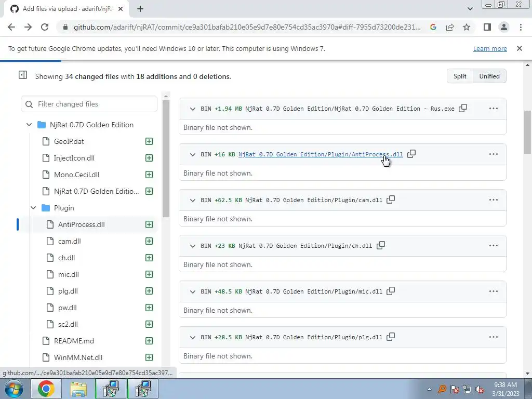Collapse the AntiProcess.dll diff section

192,154
